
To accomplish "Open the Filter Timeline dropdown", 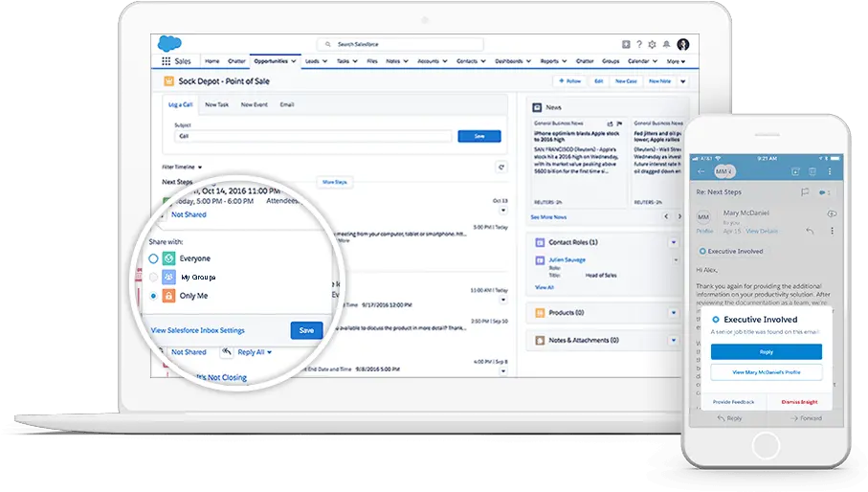I will tap(182, 168).
